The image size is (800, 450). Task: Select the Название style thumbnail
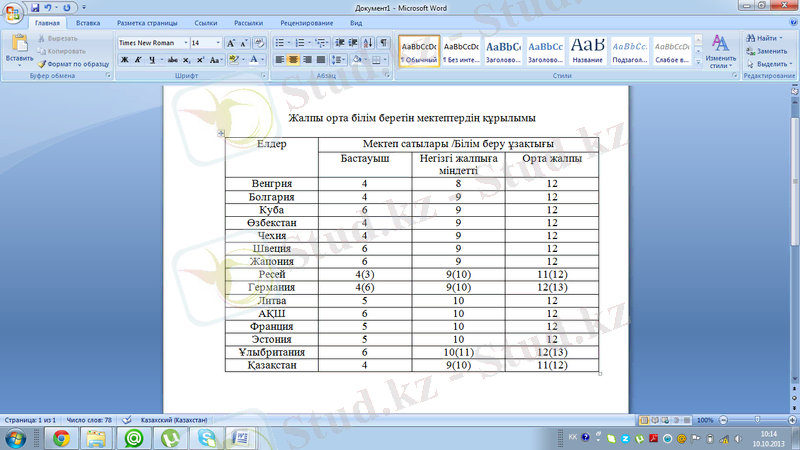click(x=587, y=50)
